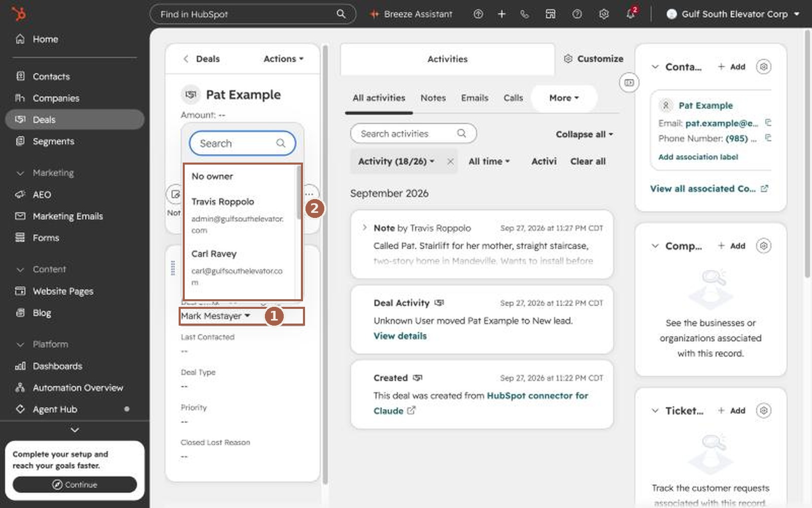The height and width of the screenshot is (508, 812).
Task: Collapse the right sidebar using the panel icon
Action: click(629, 82)
